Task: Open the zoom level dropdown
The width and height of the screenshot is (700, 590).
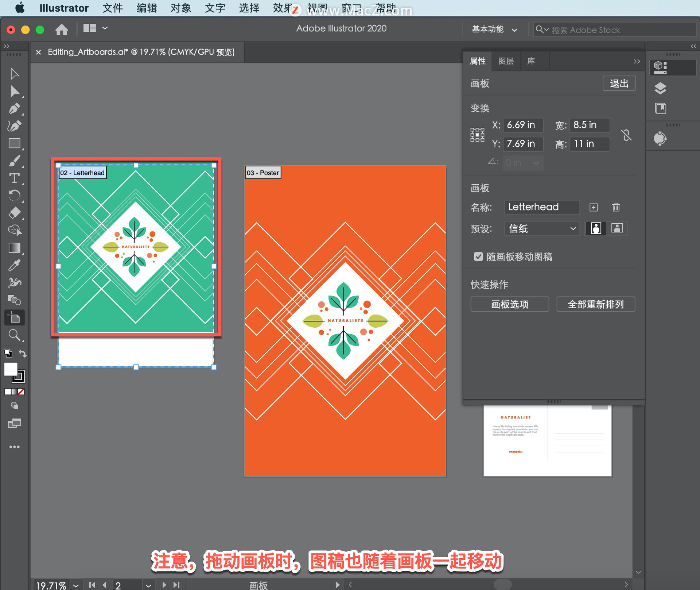Action: click(x=76, y=585)
